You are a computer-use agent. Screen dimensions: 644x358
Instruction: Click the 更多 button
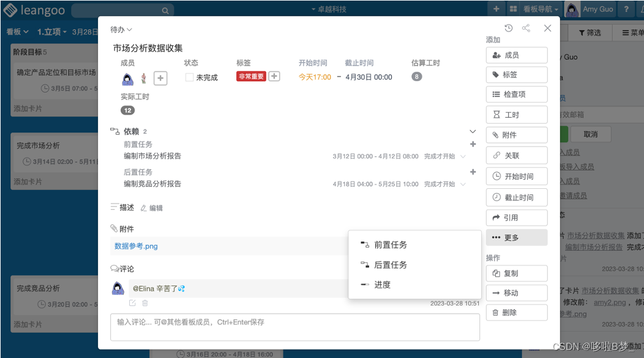[x=517, y=237]
